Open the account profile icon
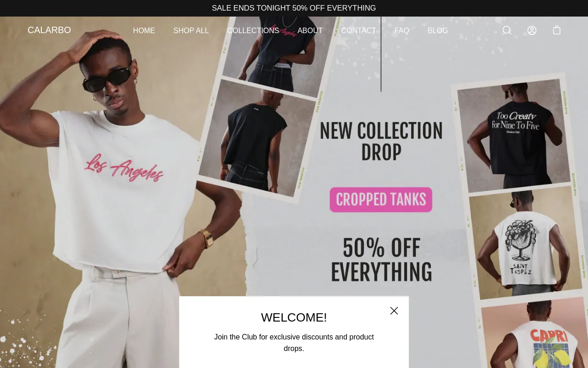588x368 pixels. point(532,30)
